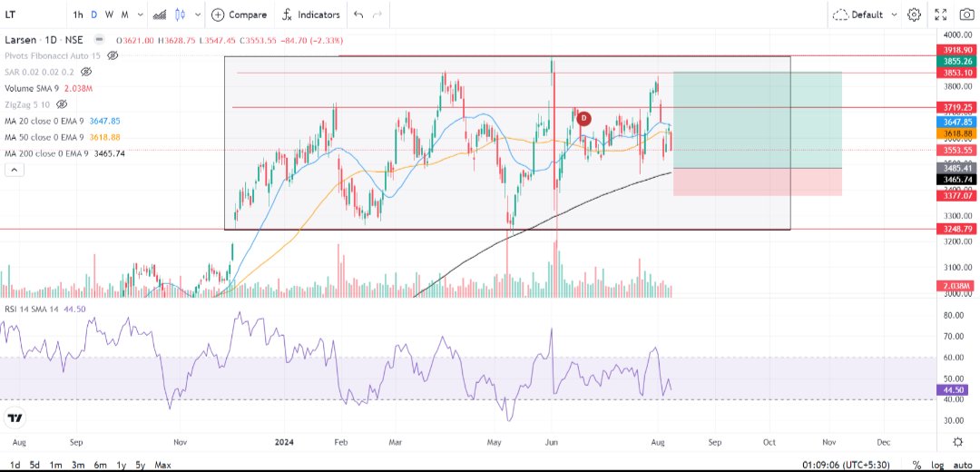
Task: Open the Default layout dropdown arrow
Action: [x=894, y=15]
